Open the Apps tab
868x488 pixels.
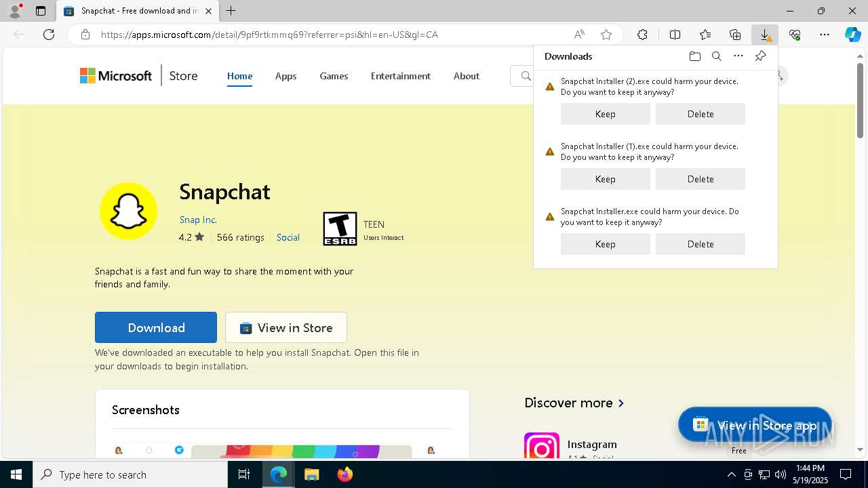[x=285, y=76]
